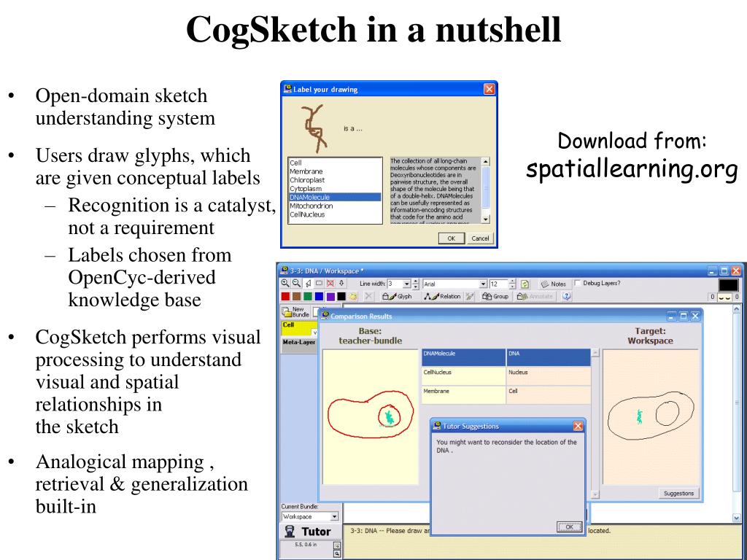
Task: Click the Group glyphs tool
Action: point(495,296)
